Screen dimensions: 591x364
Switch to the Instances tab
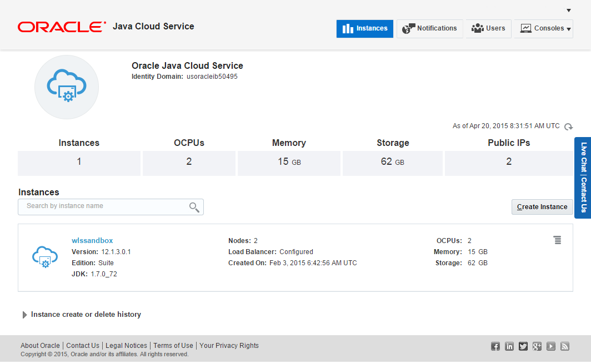click(x=365, y=28)
